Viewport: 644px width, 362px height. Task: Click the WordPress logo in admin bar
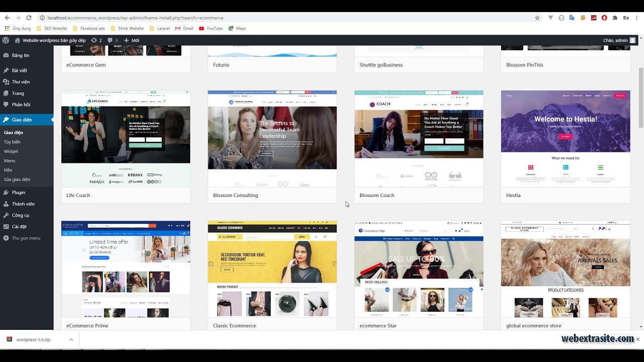click(6, 40)
